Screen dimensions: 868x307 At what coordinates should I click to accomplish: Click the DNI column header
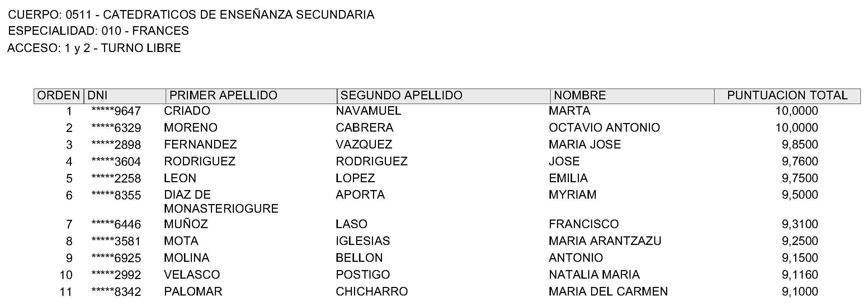98,96
